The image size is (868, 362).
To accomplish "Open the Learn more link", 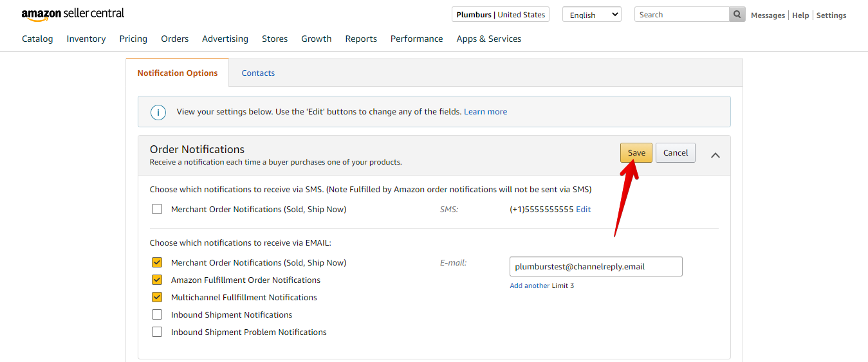I will coord(485,112).
